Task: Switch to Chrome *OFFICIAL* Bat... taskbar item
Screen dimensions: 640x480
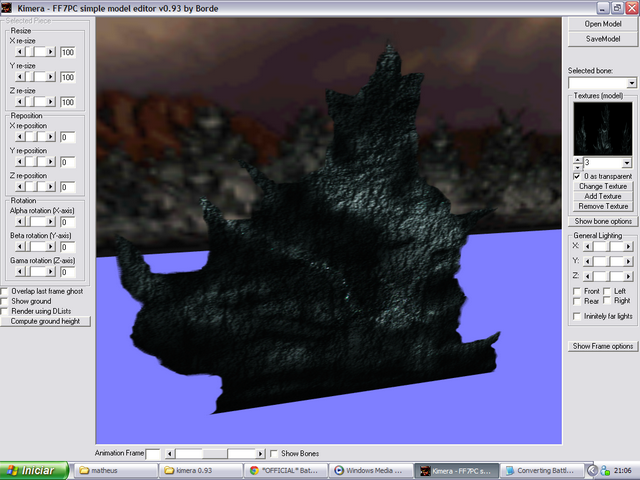Action: (286, 471)
